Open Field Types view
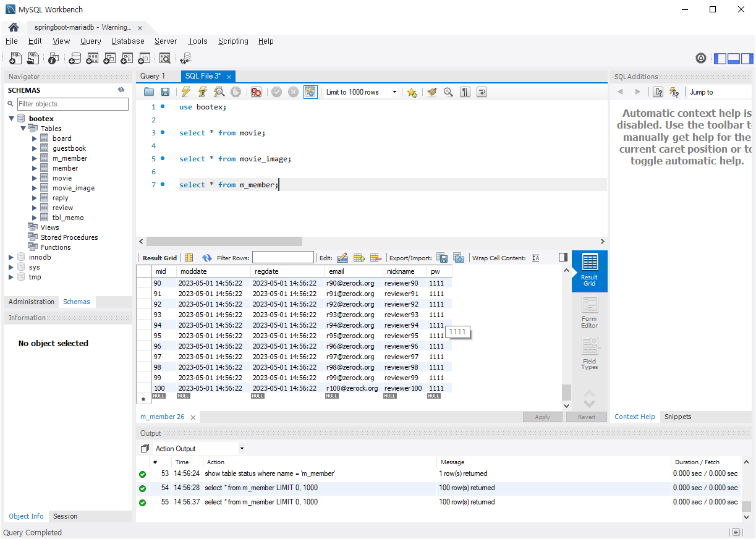 [x=590, y=354]
